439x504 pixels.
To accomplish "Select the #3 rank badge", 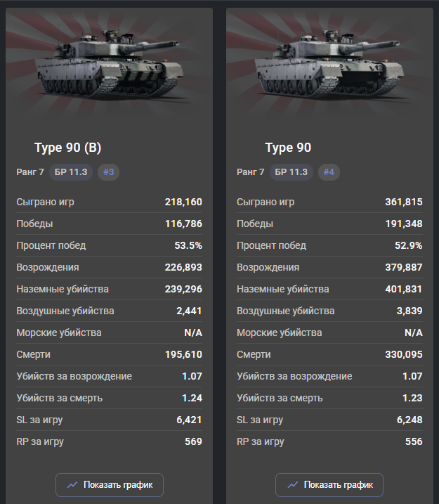I will coord(109,172).
